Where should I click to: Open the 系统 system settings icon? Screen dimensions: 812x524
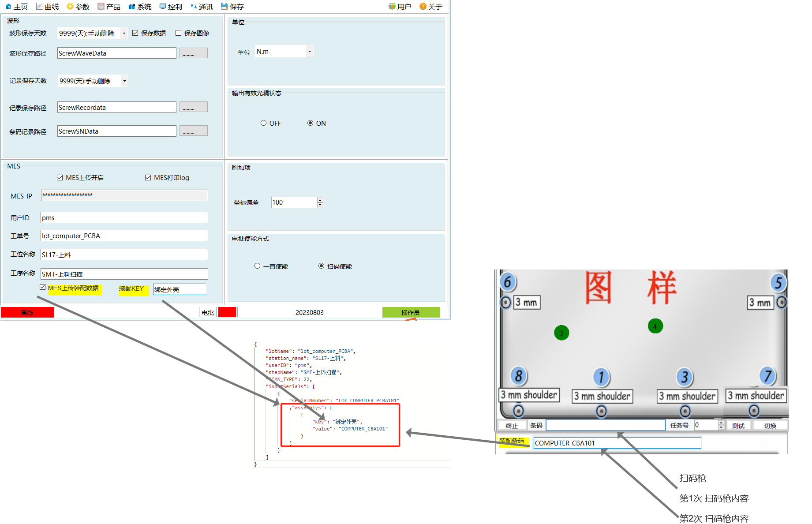click(132, 7)
